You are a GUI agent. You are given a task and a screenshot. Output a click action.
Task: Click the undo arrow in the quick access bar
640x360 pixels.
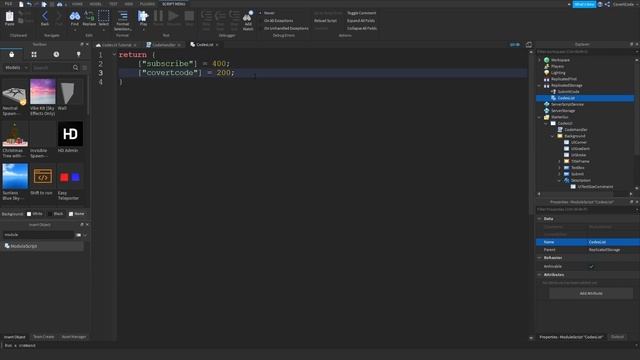(29, 4)
